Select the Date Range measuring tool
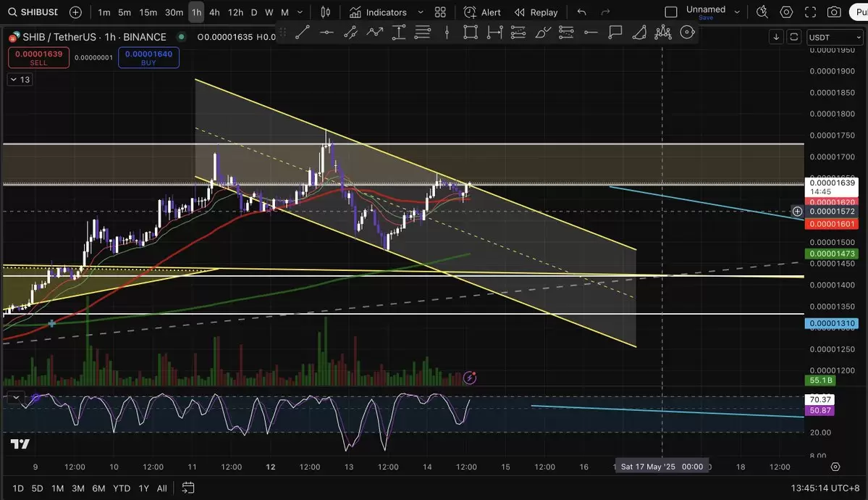Image resolution: width=868 pixels, height=500 pixels. point(494,33)
